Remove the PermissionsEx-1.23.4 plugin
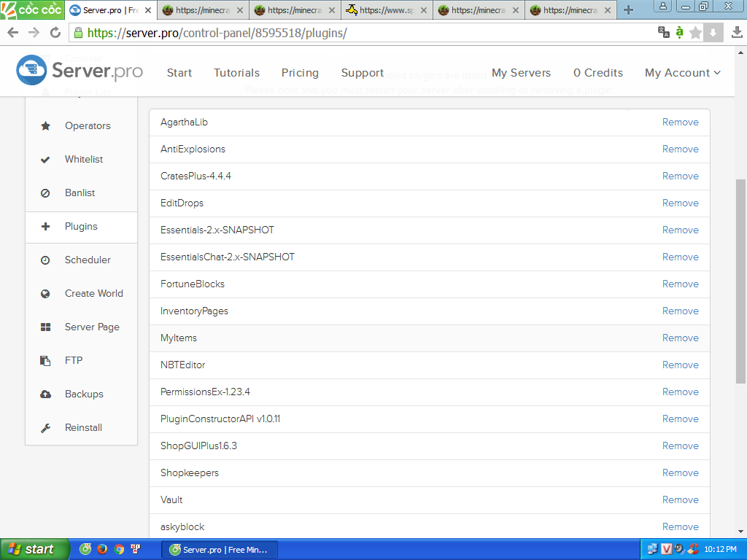Image resolution: width=747 pixels, height=560 pixels. coord(680,392)
